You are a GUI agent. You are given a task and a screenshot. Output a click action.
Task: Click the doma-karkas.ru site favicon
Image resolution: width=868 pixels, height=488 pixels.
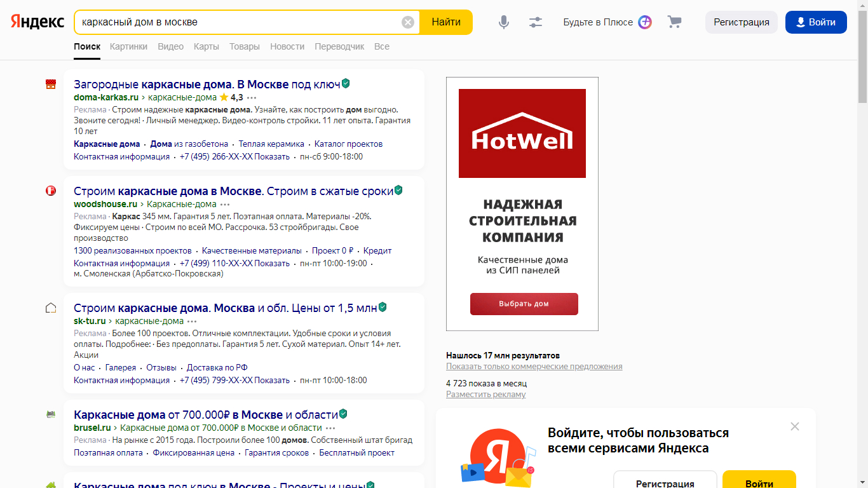[51, 84]
